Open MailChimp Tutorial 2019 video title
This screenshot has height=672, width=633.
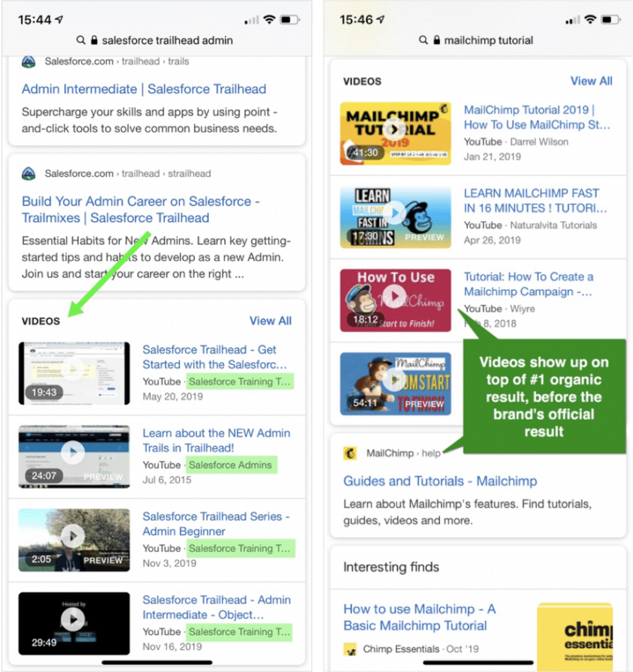[x=537, y=118]
